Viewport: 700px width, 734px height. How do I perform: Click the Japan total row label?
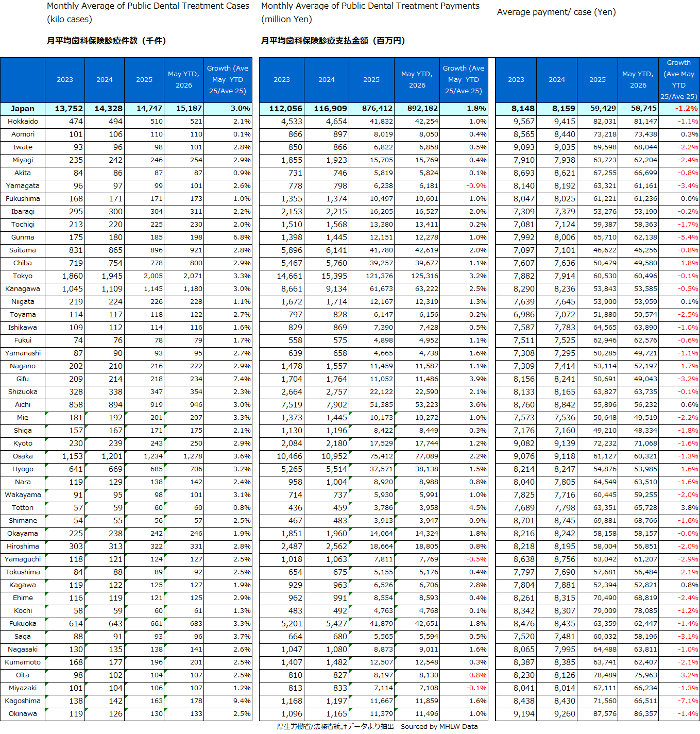23,109
